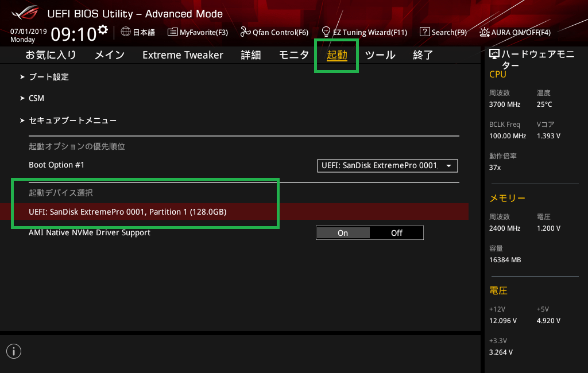Click the MyFavorite list icon
The image size is (588, 373).
172,32
